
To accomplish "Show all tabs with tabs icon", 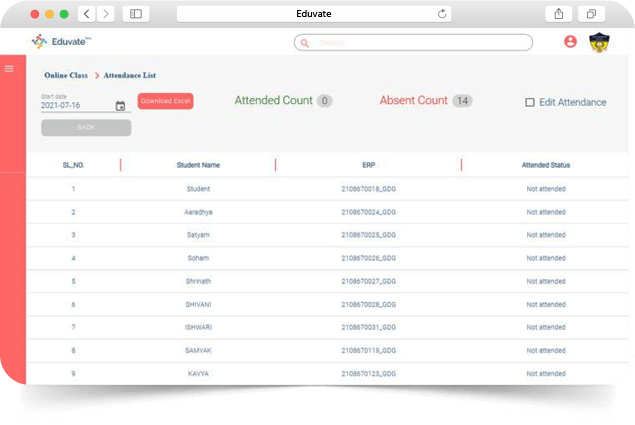I will click(x=591, y=14).
